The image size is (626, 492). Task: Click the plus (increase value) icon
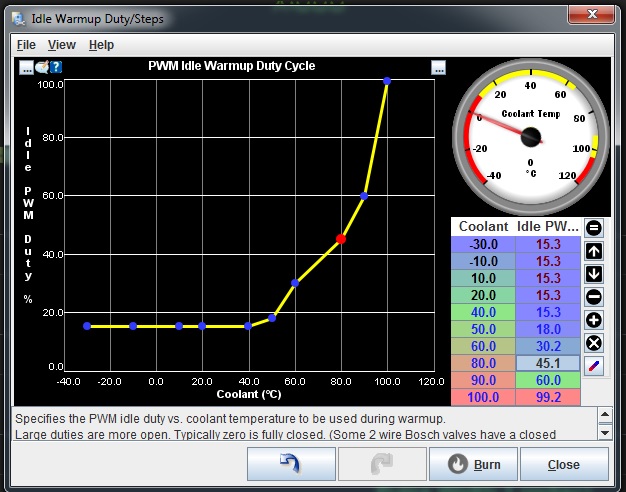click(x=593, y=320)
